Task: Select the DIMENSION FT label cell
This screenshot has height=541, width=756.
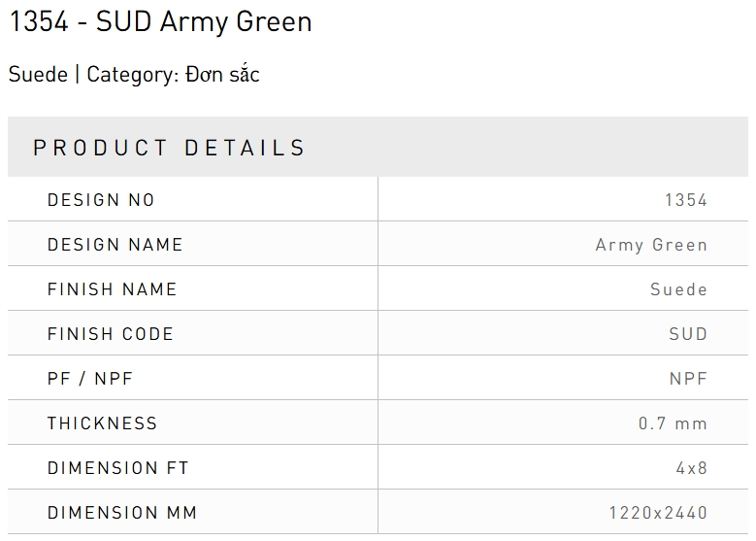Action: tap(117, 468)
